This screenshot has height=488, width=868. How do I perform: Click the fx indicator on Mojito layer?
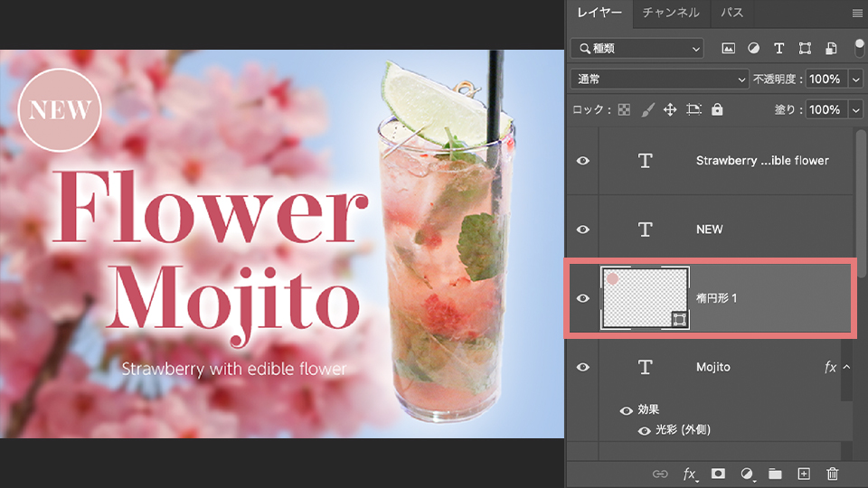tap(830, 367)
